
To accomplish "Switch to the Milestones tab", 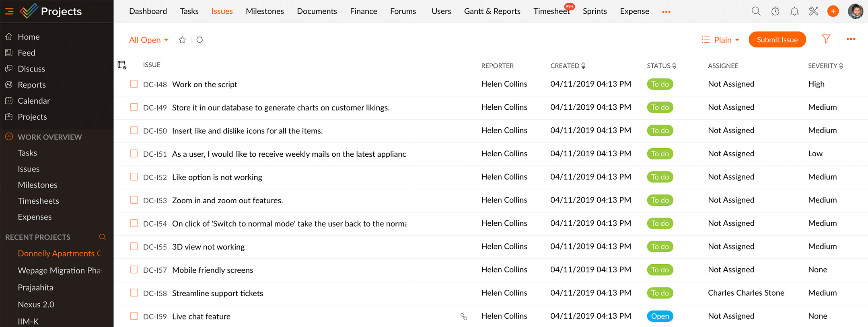I will [x=265, y=11].
